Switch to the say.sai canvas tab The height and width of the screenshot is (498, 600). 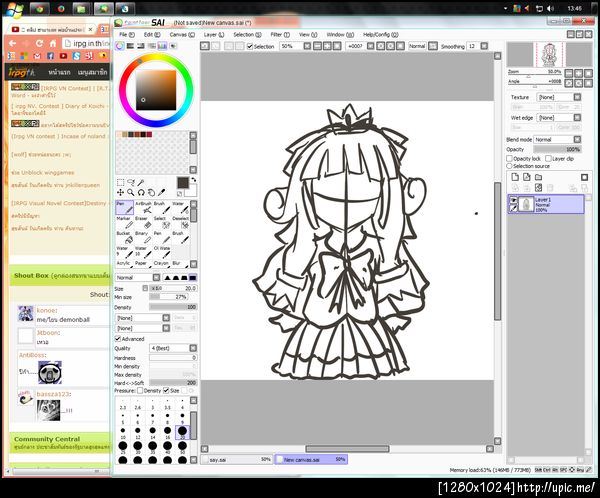coord(236,459)
